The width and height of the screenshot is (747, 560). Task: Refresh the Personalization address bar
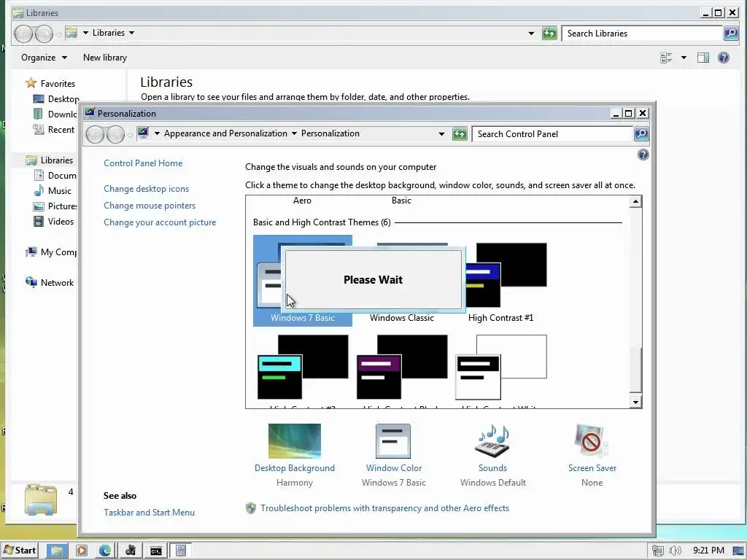460,134
